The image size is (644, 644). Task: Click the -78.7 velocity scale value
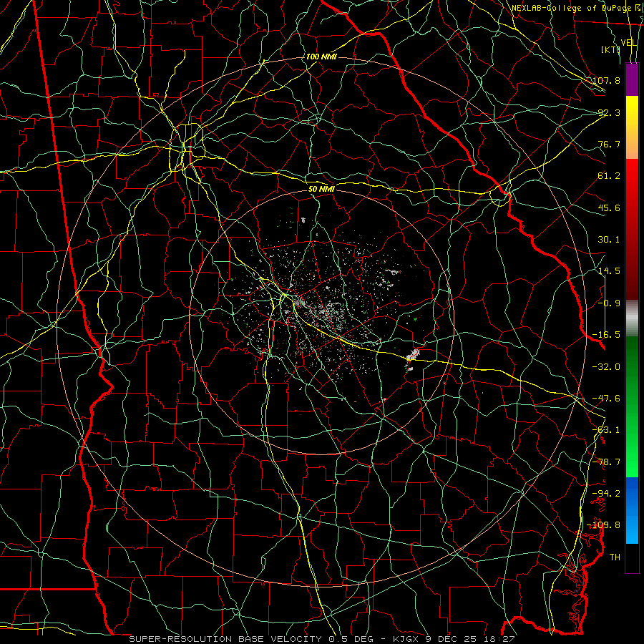[607, 462]
